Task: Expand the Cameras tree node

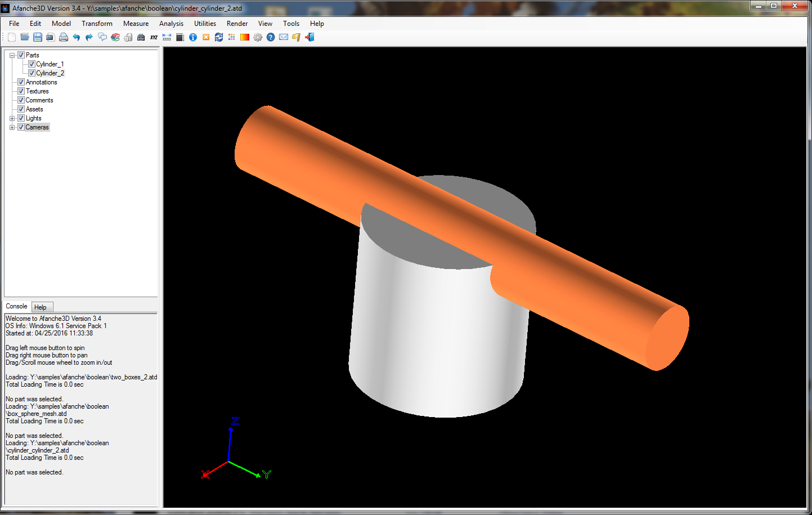Action: click(12, 127)
